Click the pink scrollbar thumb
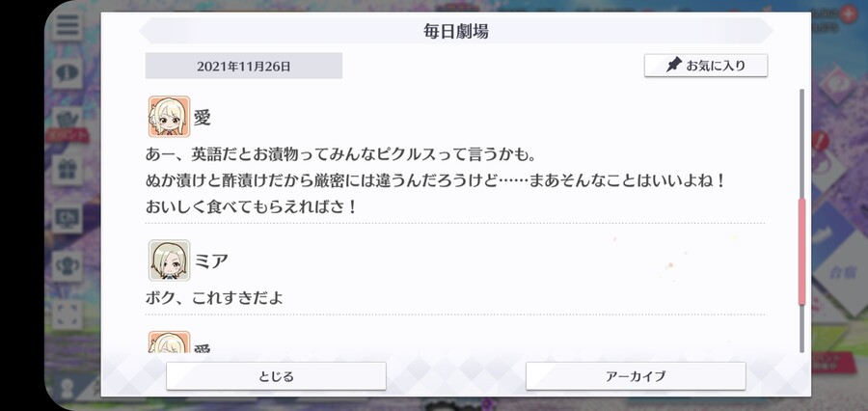868x411 pixels. pyautogui.click(x=801, y=252)
